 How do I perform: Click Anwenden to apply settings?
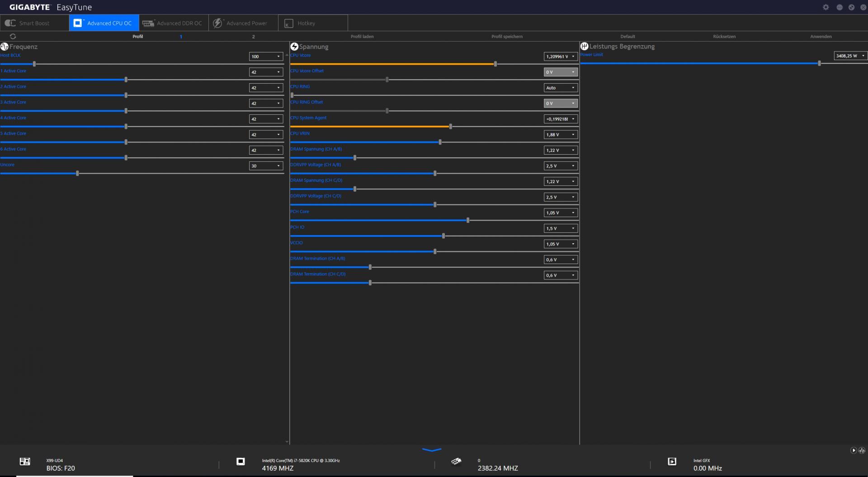click(x=821, y=37)
